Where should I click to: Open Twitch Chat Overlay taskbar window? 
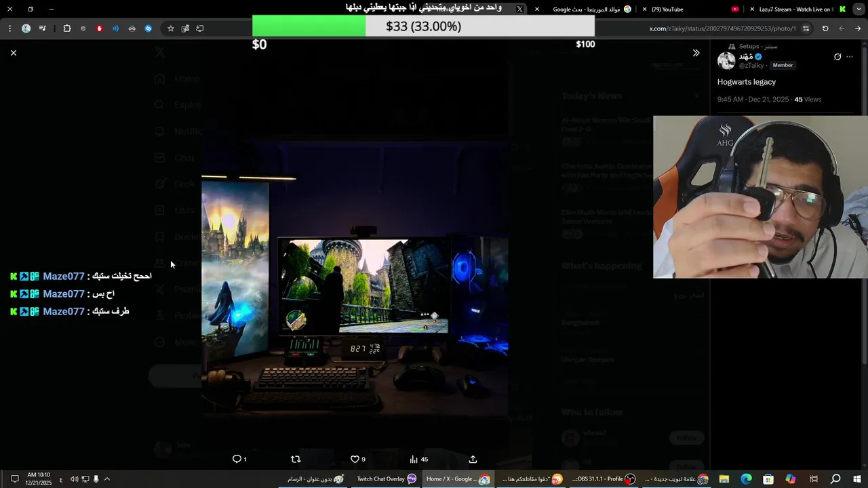(x=387, y=479)
